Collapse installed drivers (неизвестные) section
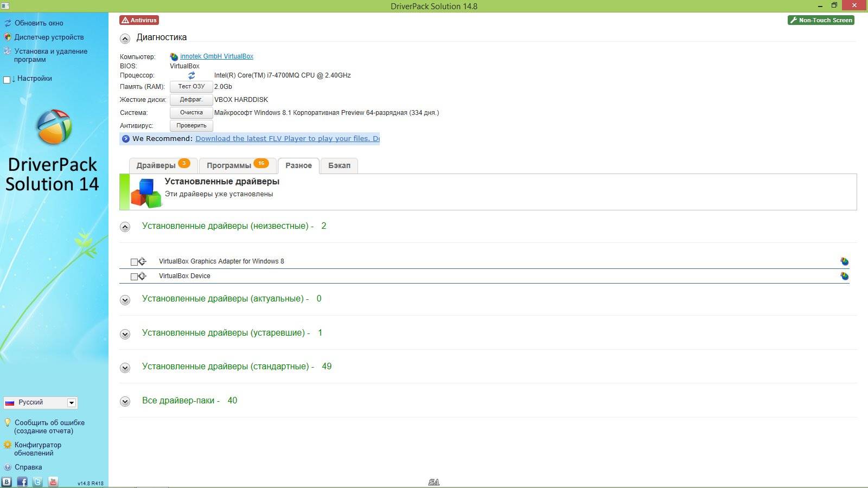This screenshot has height=488, width=868. pyautogui.click(x=125, y=227)
